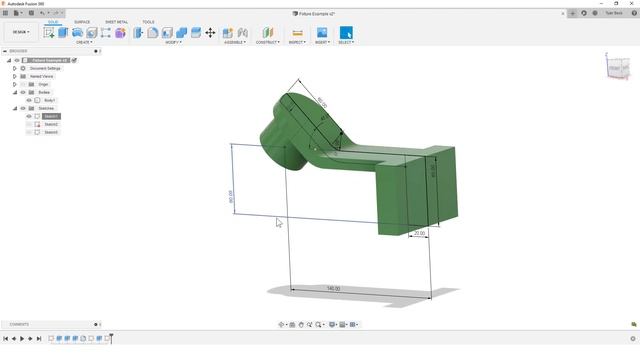640x360 pixels.
Task: Open the CREATE dropdown menu
Action: click(x=84, y=42)
